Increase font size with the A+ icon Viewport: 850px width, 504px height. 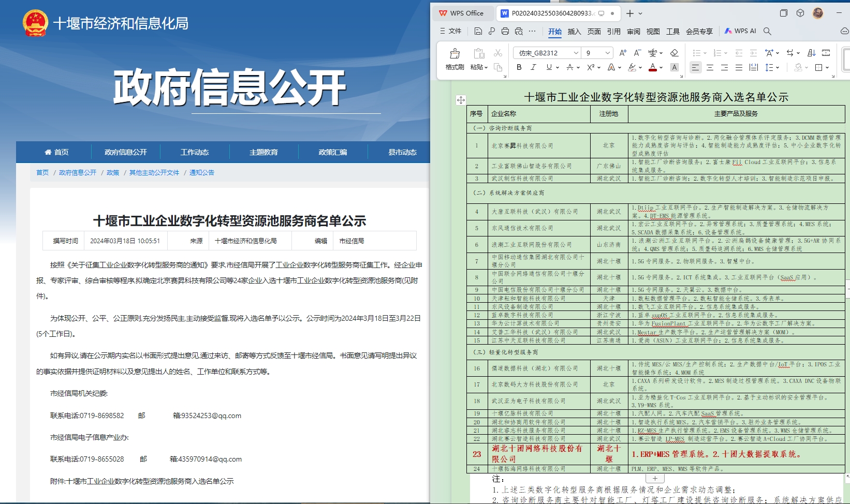[x=623, y=53]
